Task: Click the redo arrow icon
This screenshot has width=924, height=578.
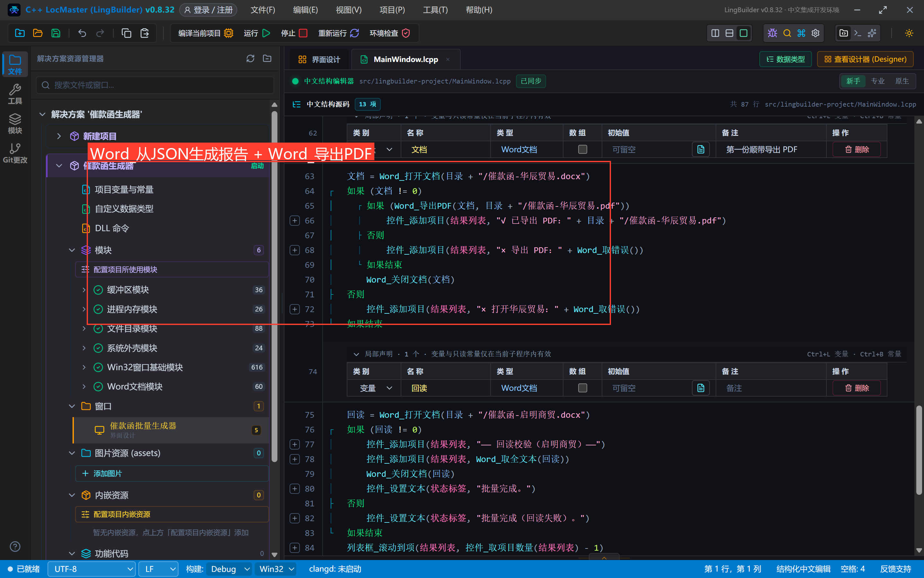Action: tap(100, 33)
